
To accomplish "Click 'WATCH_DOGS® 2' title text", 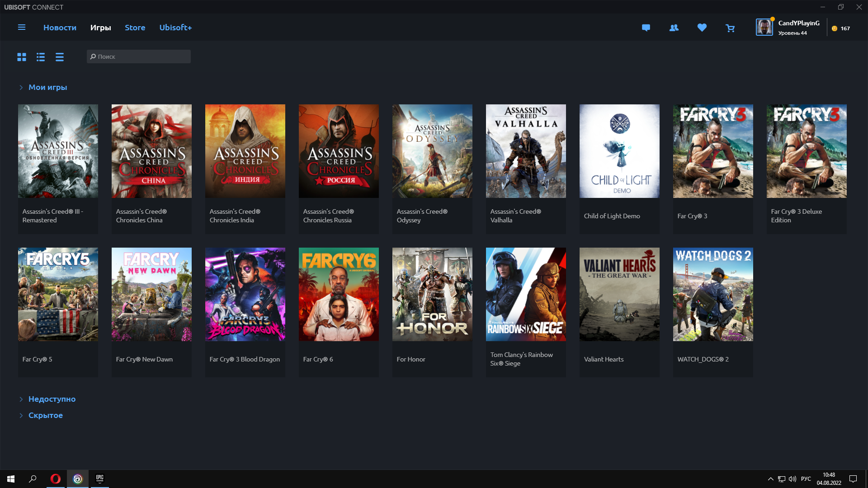I will 703,360.
